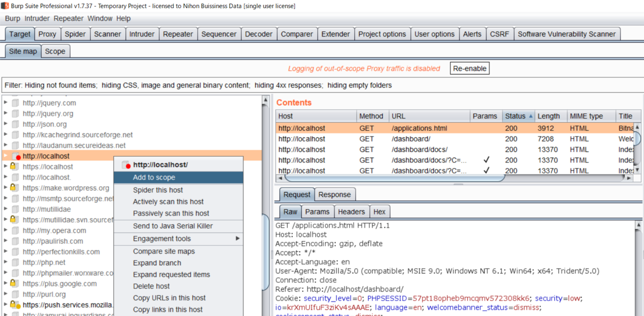Viewport: 644px width, 316px height.
Task: Click the page icon beside http://my.opera.com
Action: click(x=16, y=231)
